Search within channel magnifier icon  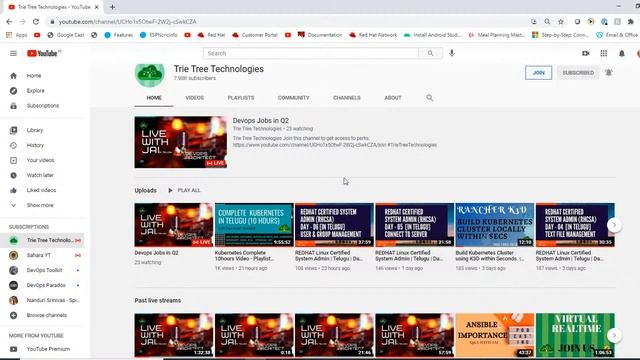pyautogui.click(x=429, y=98)
